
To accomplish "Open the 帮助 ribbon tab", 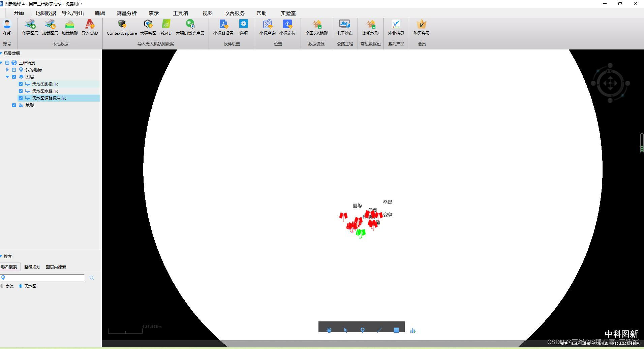I will tap(262, 13).
